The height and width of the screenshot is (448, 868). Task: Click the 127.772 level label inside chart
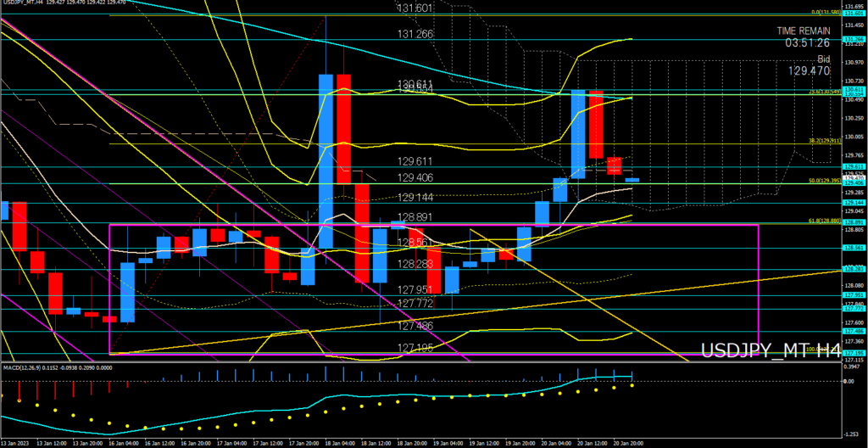coord(415,303)
